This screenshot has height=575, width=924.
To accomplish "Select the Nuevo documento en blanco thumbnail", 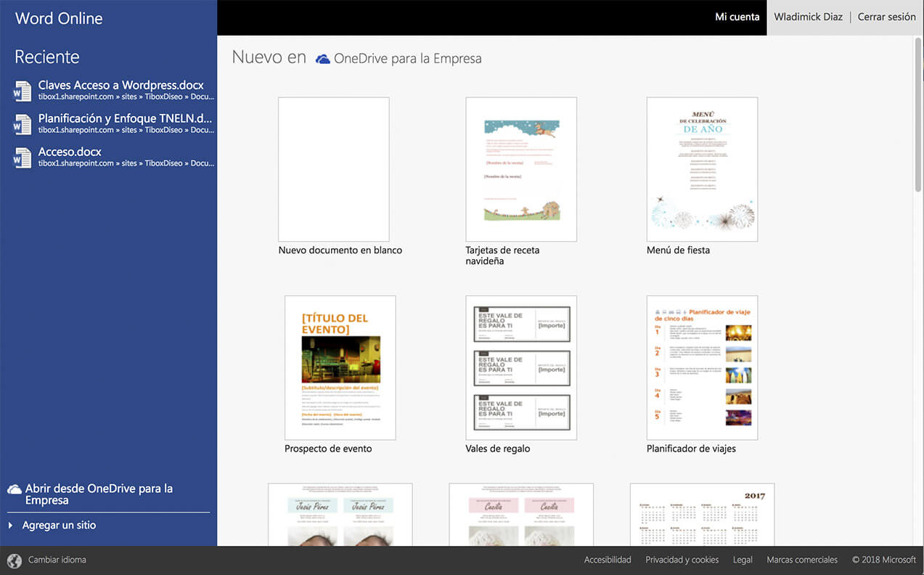I will pyautogui.click(x=334, y=169).
